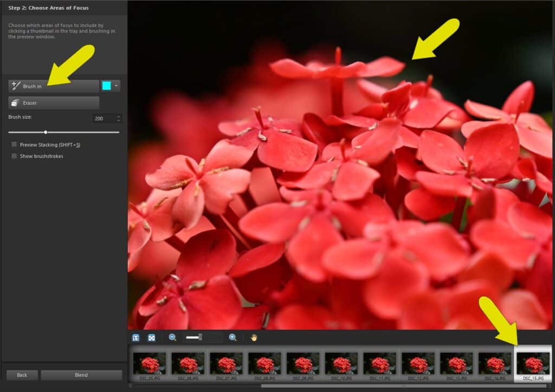The width and height of the screenshot is (555, 392).
Task: Increase brush size with the up stepper
Action: (x=119, y=116)
